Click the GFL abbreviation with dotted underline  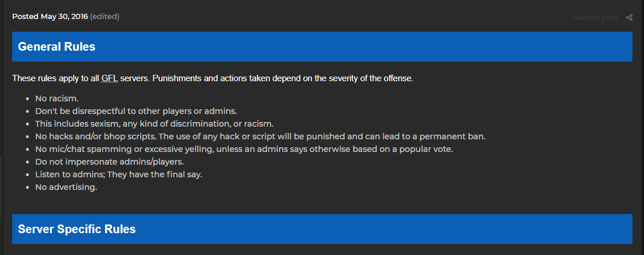110,78
